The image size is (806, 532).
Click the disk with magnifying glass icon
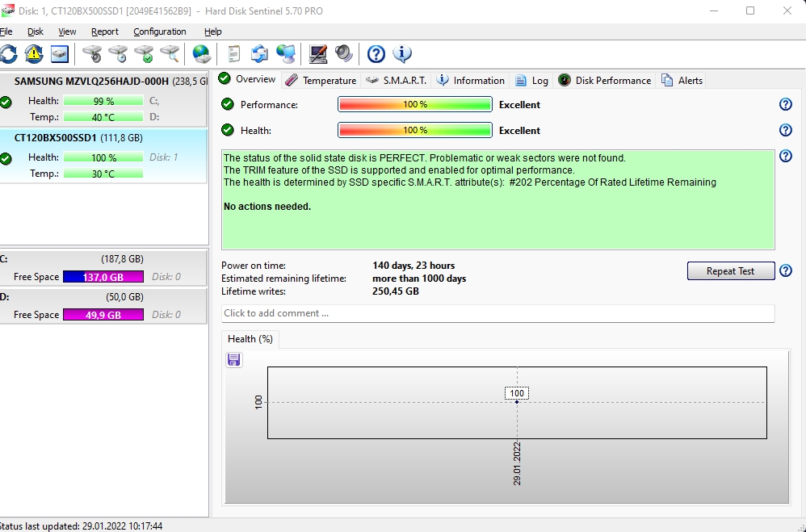(x=170, y=53)
